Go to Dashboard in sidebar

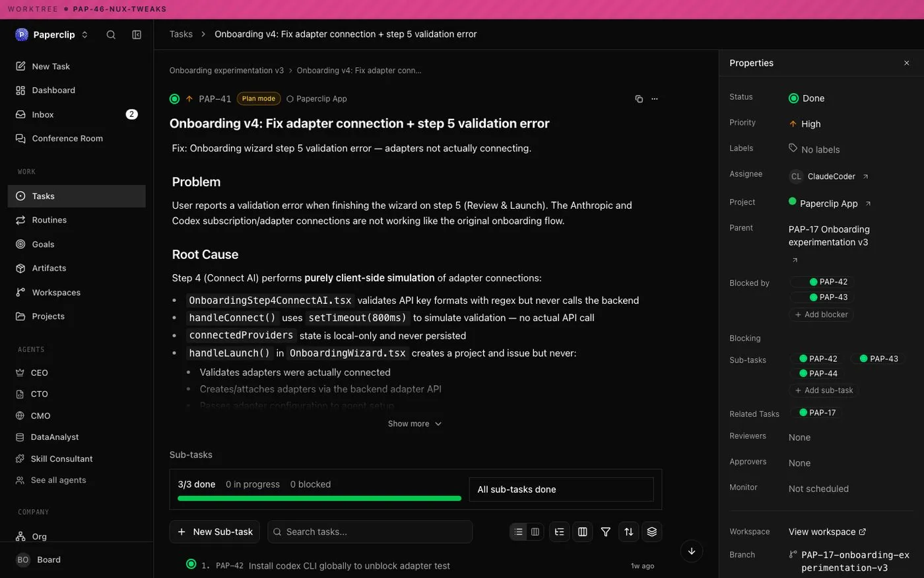[77, 90]
